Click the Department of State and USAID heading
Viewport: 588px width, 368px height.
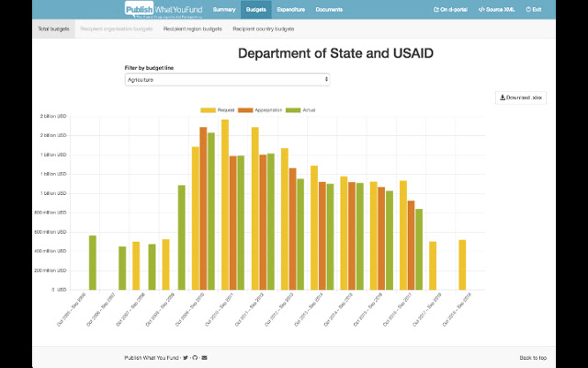click(335, 53)
